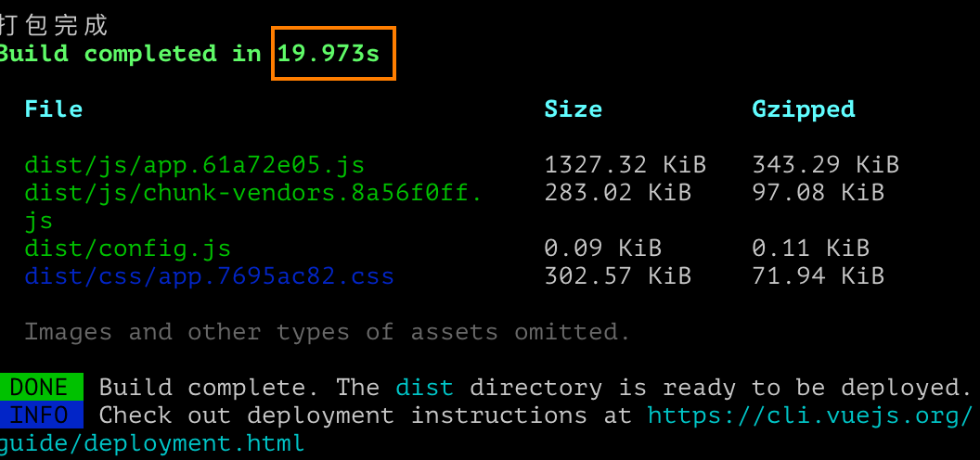Click the dist/css/app.7695ac82.css file entry
The height and width of the screenshot is (460, 980).
(x=210, y=275)
